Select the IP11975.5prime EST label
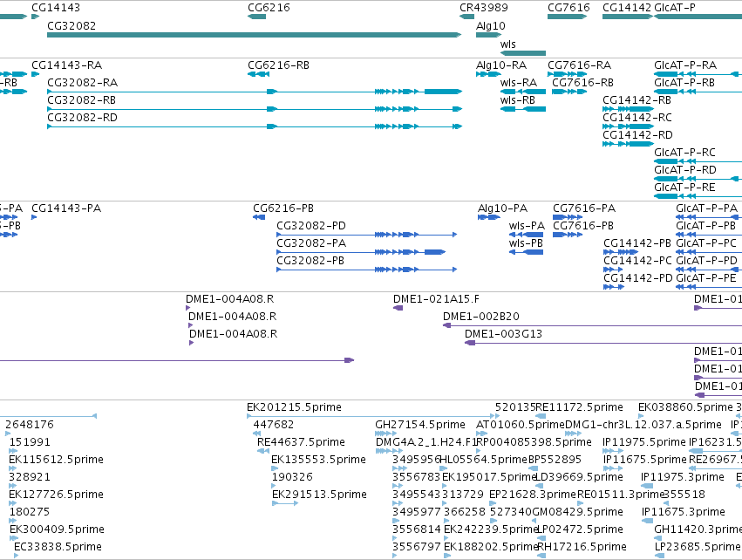Viewport: 742px width, 560px height. tap(644, 442)
